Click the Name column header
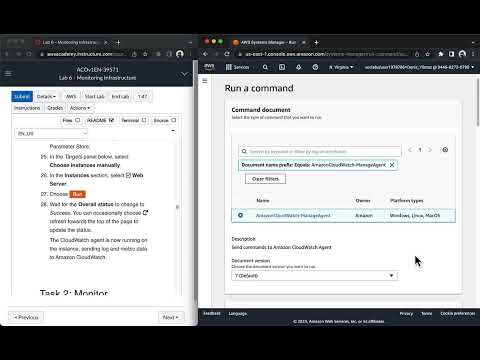The width and height of the screenshot is (480, 360). [x=263, y=200]
